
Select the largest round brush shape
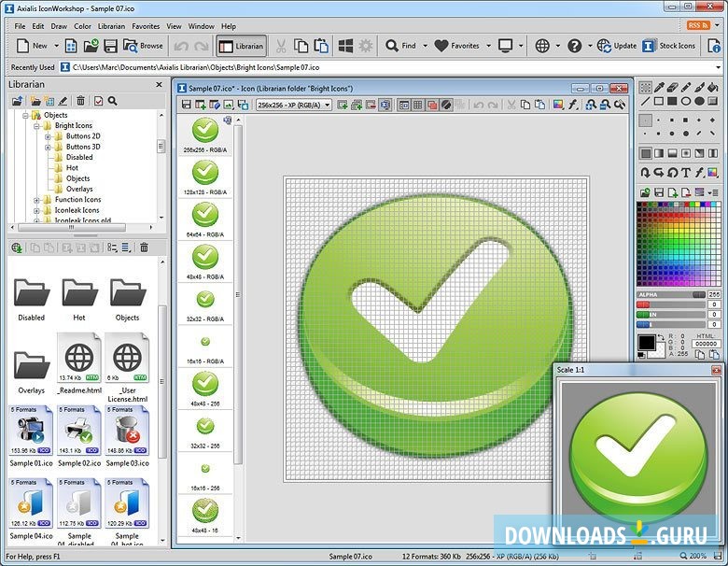(x=686, y=134)
